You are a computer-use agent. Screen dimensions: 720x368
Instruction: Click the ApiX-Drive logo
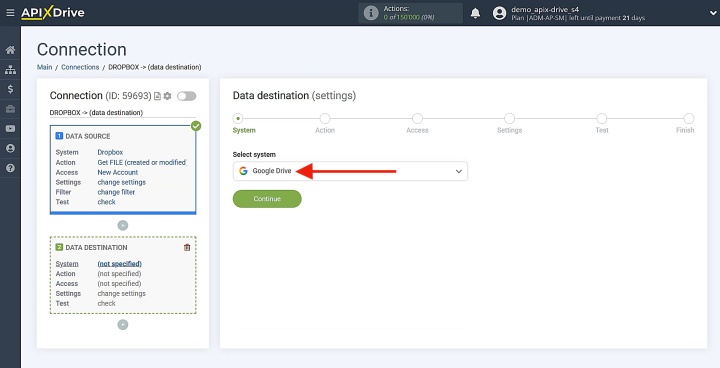pos(53,13)
